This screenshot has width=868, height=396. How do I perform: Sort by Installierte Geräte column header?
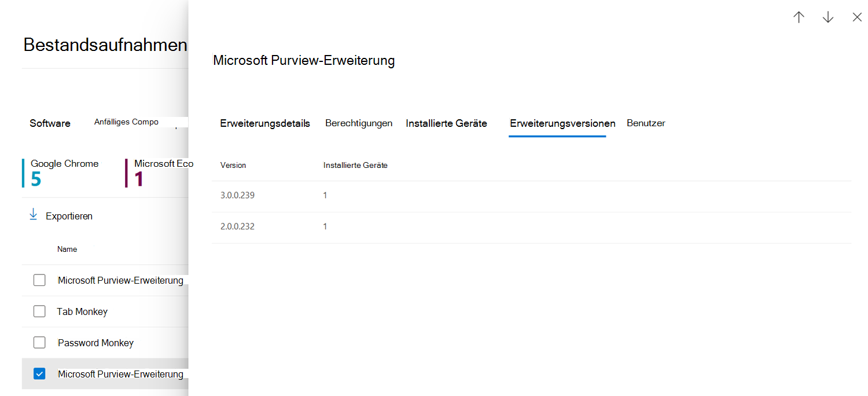pyautogui.click(x=355, y=166)
